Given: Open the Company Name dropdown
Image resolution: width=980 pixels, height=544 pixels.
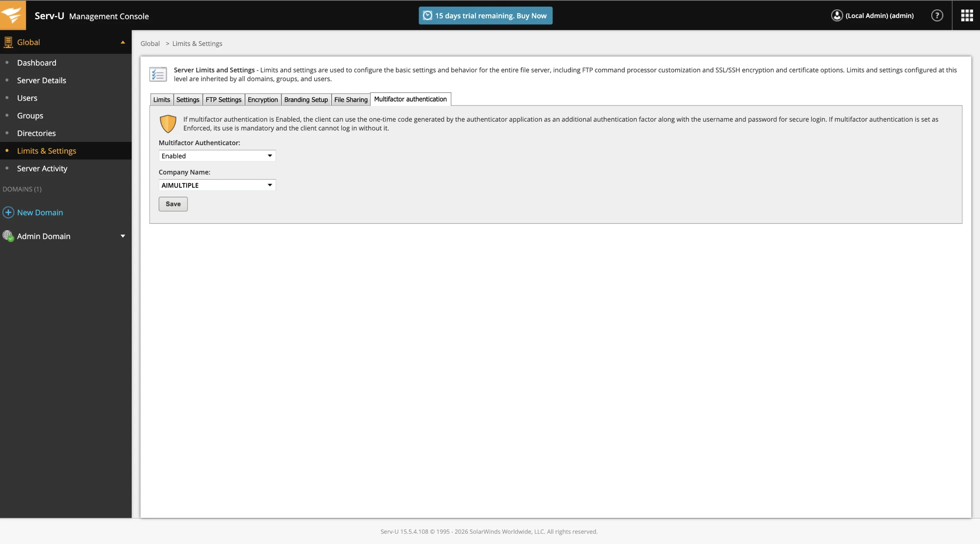Looking at the screenshot, I should point(217,185).
